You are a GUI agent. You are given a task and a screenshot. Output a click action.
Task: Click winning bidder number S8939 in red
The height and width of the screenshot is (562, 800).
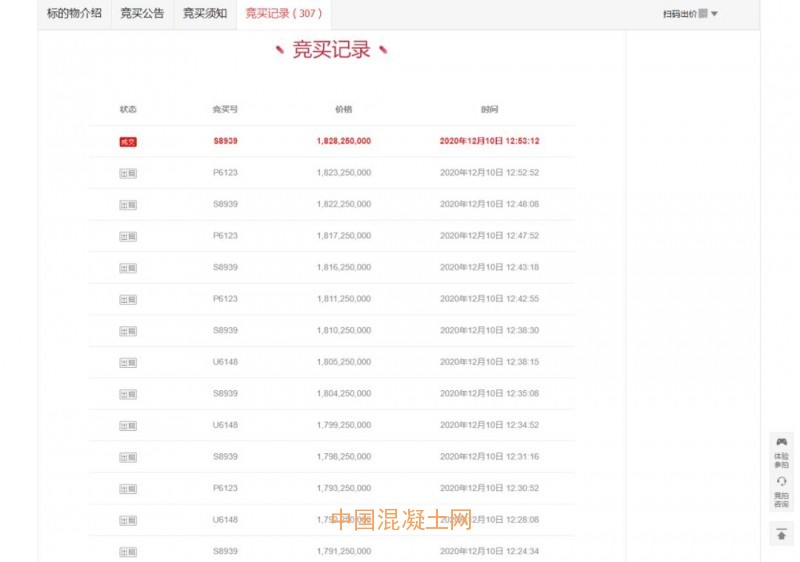[225, 141]
